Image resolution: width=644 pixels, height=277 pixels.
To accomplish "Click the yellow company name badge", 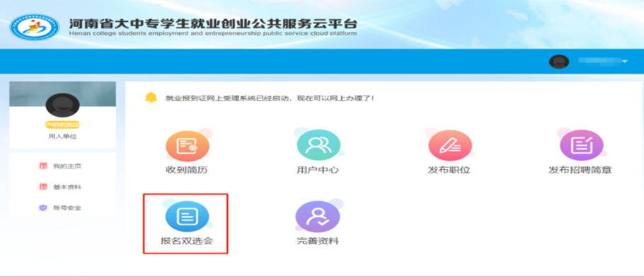I will (62, 125).
